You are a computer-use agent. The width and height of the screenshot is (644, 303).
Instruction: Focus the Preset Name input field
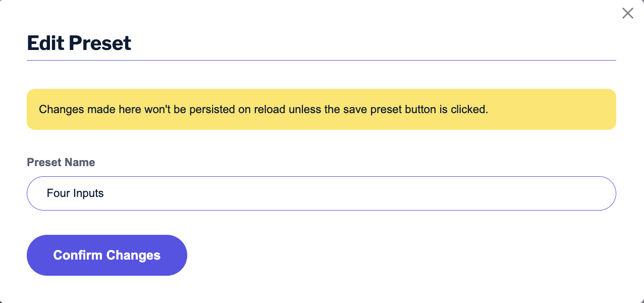(x=321, y=193)
